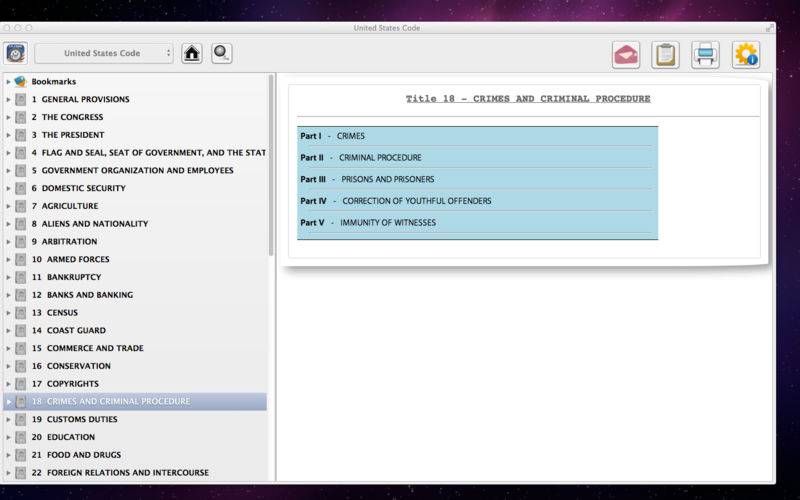Click book icon beside 22 Foreign Relations

pos(20,473)
